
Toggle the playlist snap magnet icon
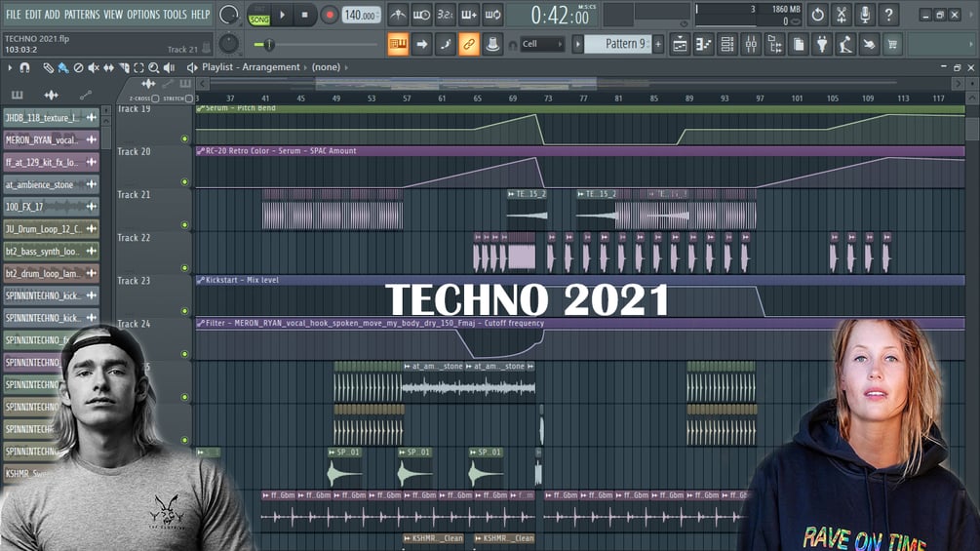tap(24, 67)
